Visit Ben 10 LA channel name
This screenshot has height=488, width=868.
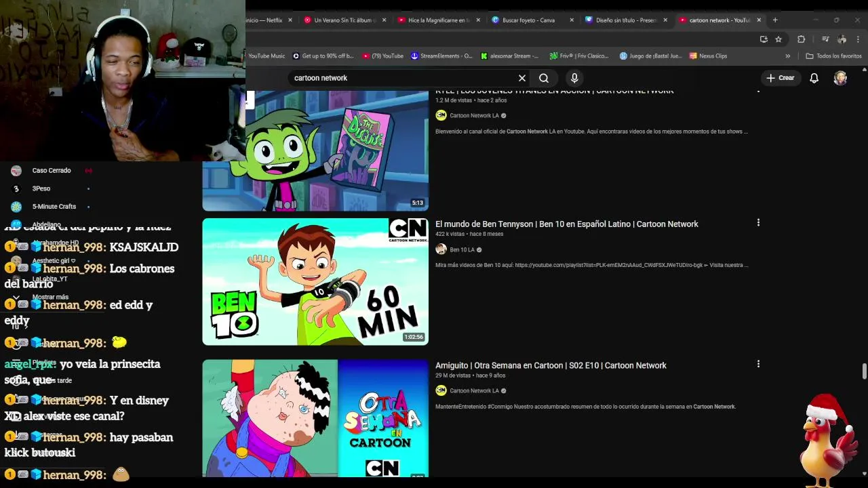pos(462,250)
